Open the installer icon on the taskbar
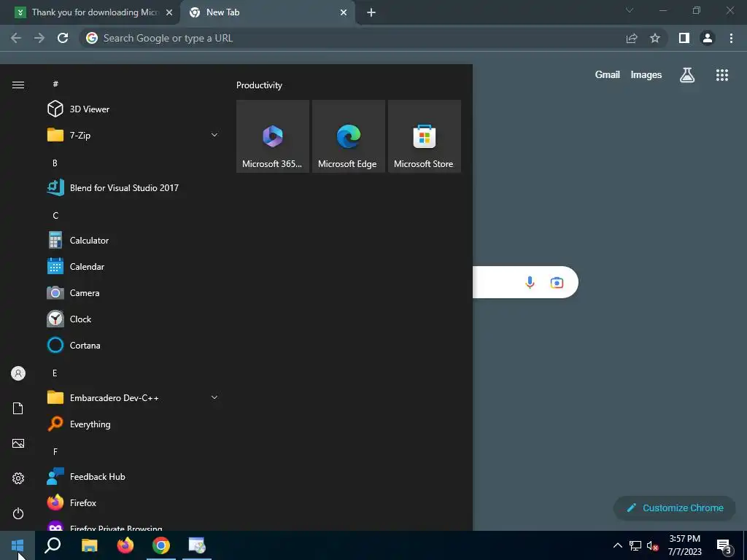The width and height of the screenshot is (747, 560). click(x=197, y=545)
